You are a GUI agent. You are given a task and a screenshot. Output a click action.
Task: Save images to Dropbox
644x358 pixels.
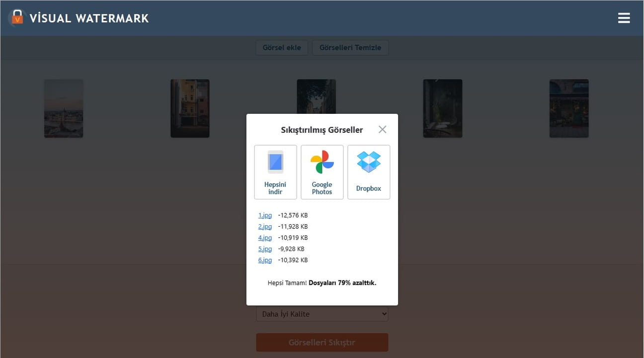(369, 172)
